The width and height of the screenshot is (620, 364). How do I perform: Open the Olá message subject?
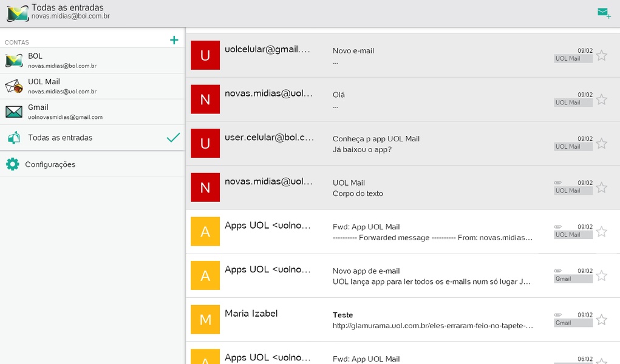point(338,95)
